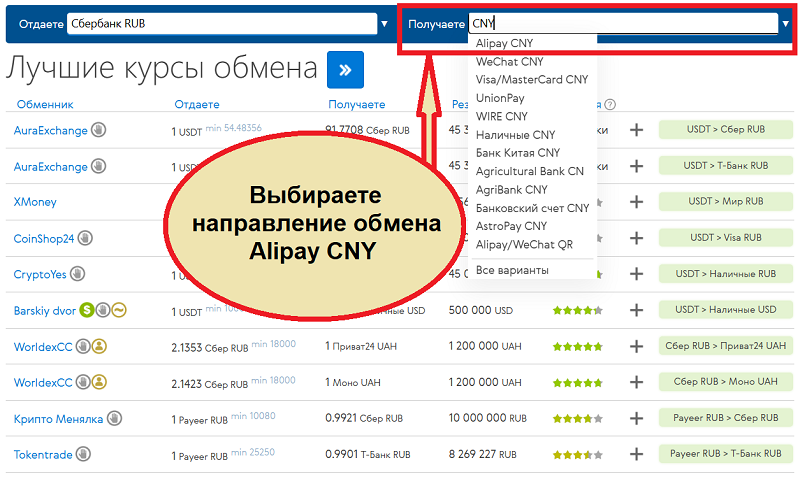
Task: Click plus icon in CryptoYes row
Action: [636, 274]
